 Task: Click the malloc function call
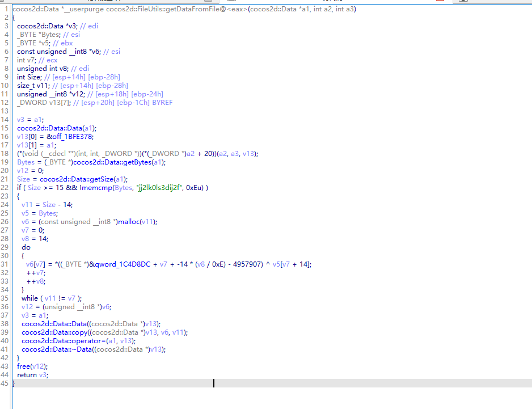tap(129, 222)
